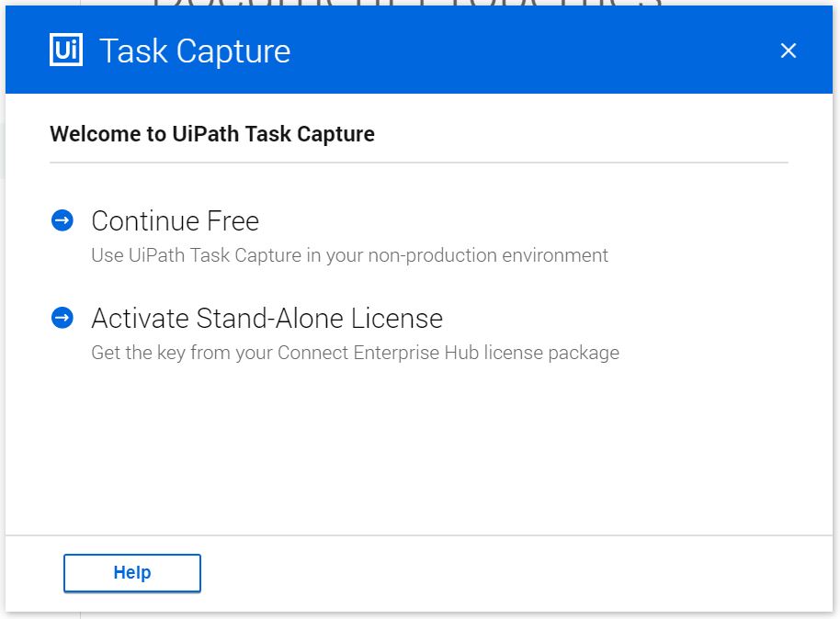Click the Task Capture title text
The image size is (840, 619).
[194, 51]
